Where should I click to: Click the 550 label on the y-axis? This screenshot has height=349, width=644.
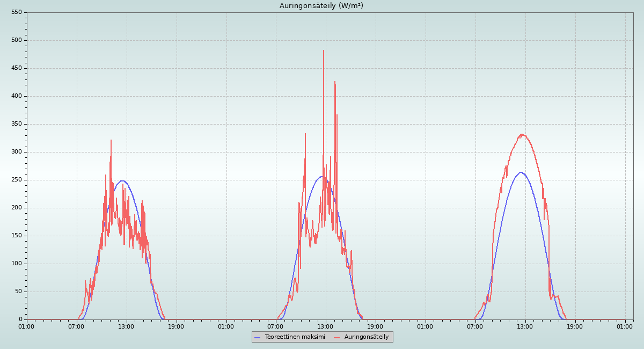[16, 12]
